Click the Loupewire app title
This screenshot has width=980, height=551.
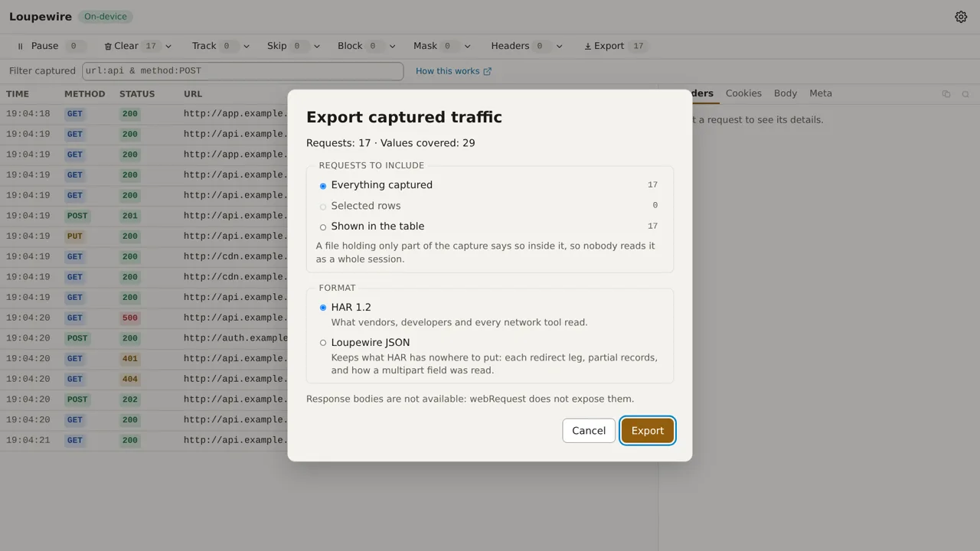click(x=41, y=17)
